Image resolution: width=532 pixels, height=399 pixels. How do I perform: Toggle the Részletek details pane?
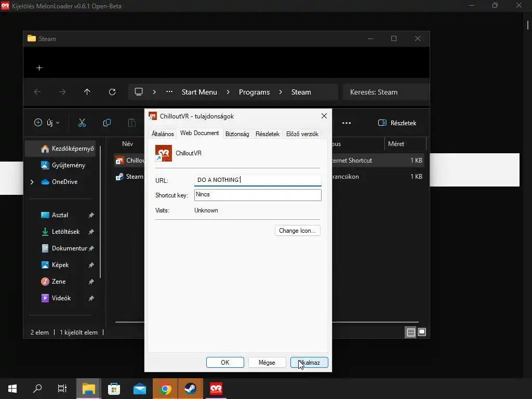tap(397, 123)
